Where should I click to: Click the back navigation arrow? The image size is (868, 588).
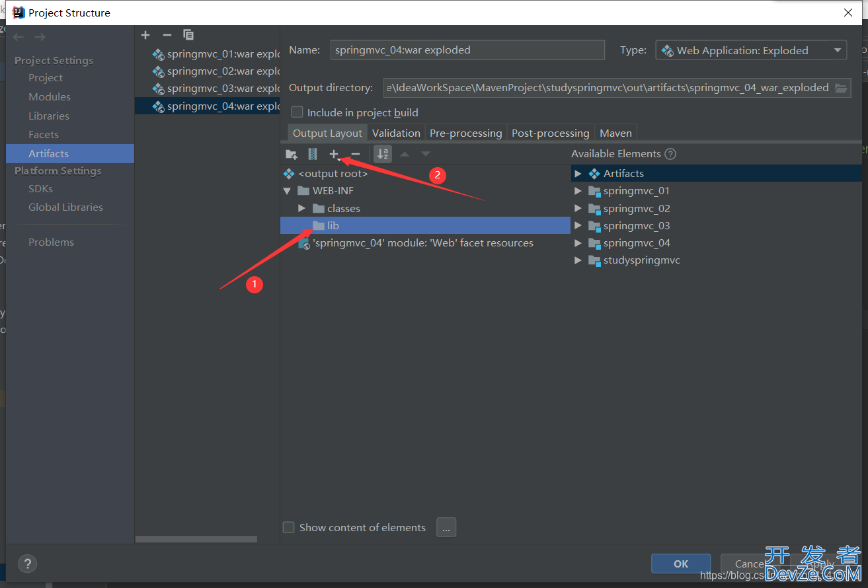pos(19,37)
